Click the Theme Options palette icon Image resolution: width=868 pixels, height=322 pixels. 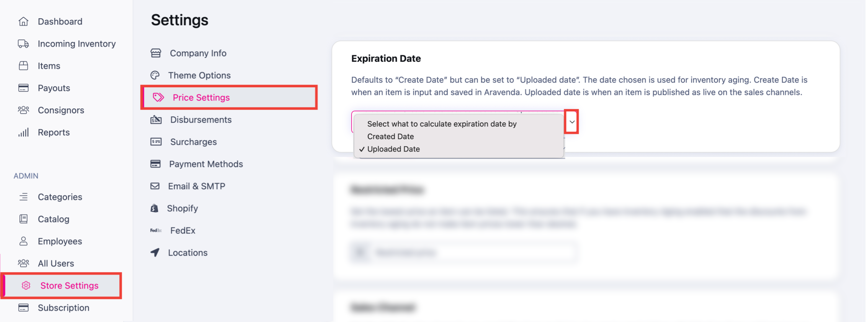155,75
